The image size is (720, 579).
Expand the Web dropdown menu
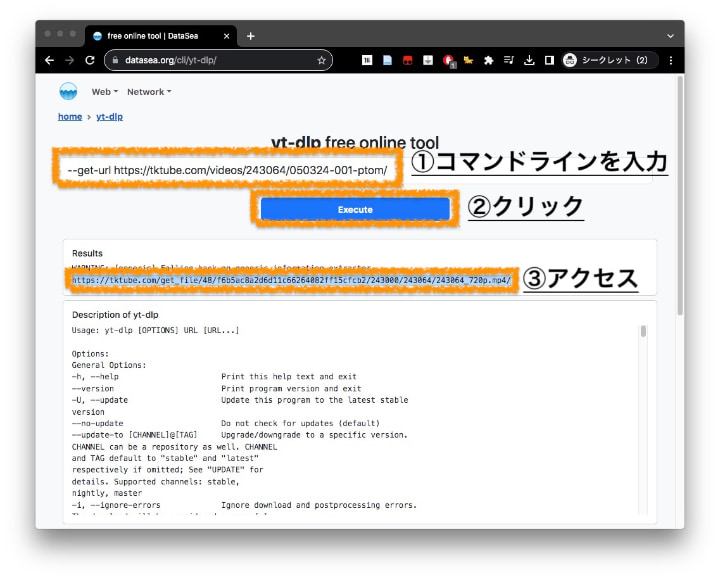point(104,92)
